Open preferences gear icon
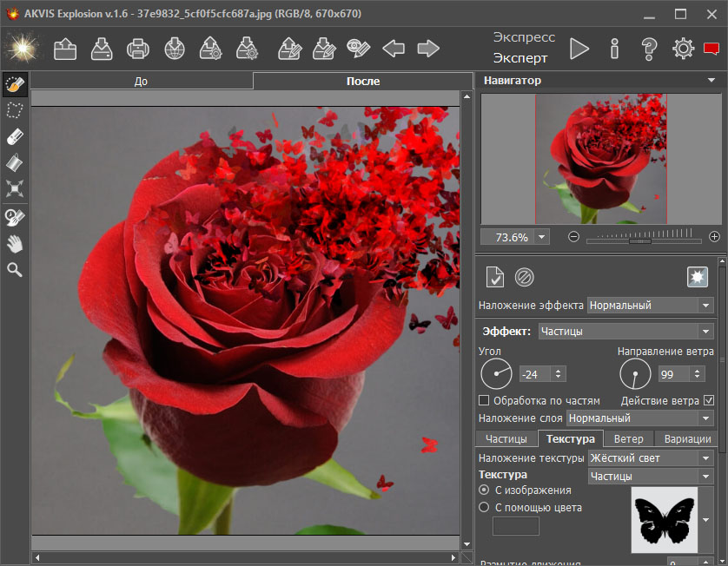Viewport: 728px width, 566px height. tap(683, 49)
